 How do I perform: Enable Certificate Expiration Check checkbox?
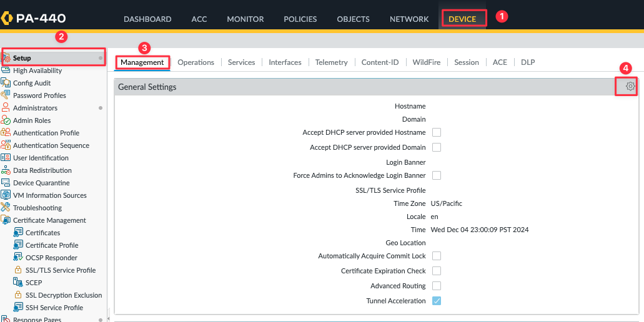coord(437,271)
